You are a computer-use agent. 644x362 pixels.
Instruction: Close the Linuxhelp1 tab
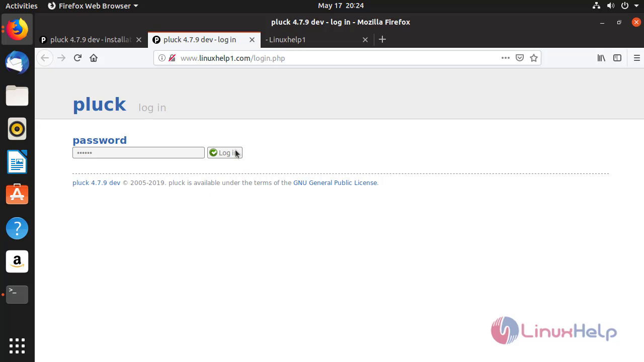click(x=365, y=40)
